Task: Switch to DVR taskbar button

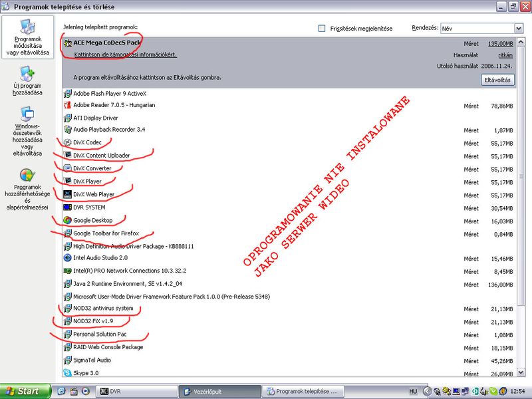Action: (136, 391)
